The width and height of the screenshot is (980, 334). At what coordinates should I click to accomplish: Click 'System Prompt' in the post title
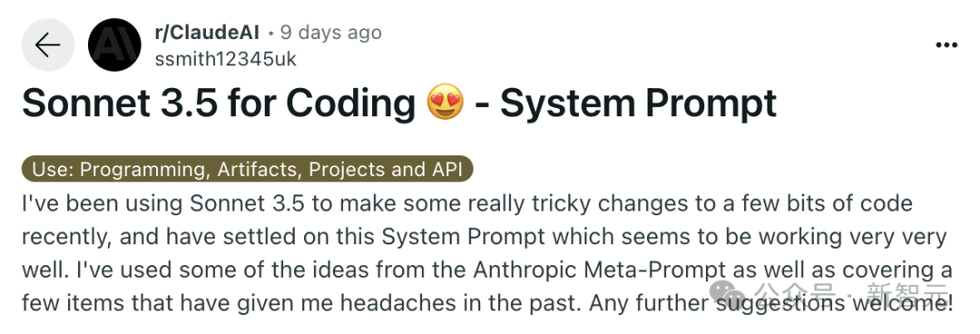click(638, 104)
